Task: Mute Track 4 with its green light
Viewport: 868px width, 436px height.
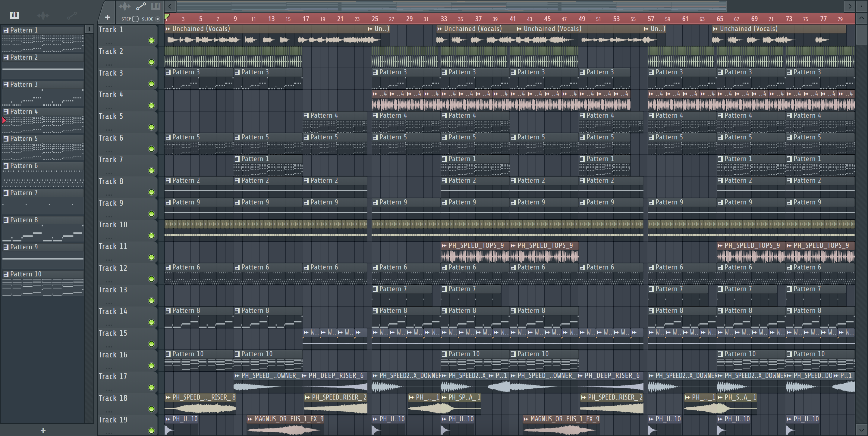Action: (x=151, y=106)
